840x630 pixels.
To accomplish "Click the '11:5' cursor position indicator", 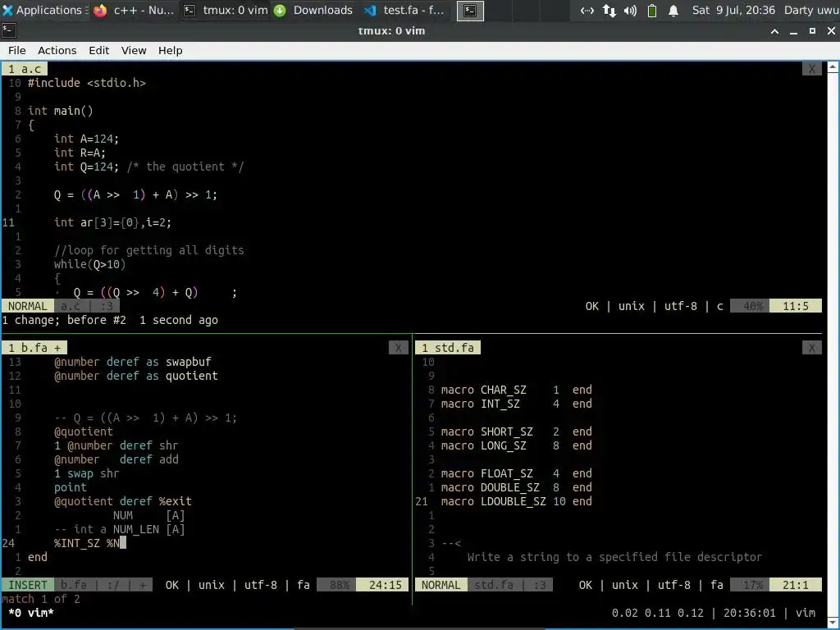I will pos(795,306).
